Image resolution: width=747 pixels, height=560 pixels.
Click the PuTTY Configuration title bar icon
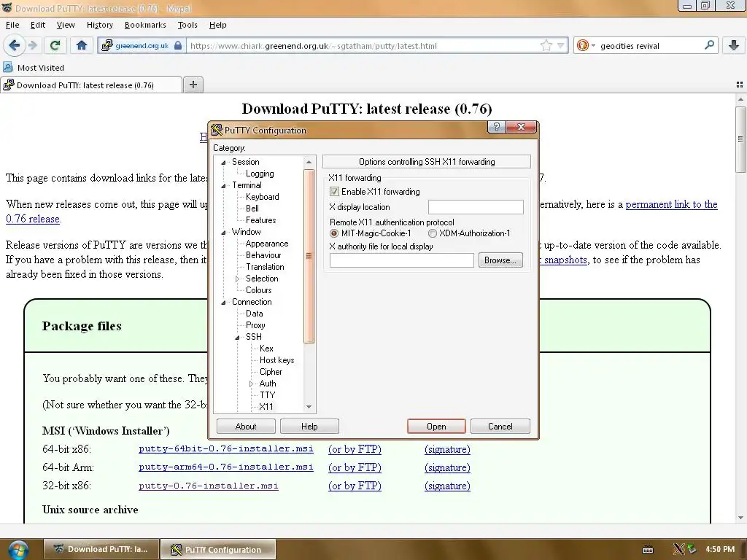[x=217, y=130]
